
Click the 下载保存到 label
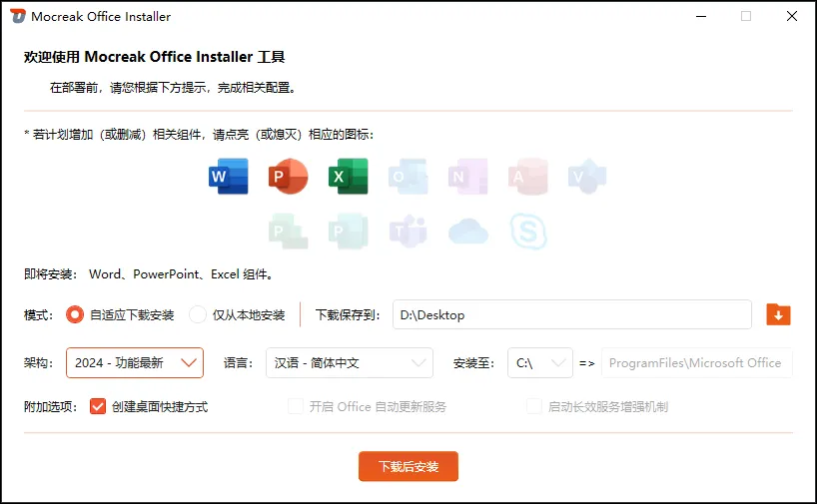[x=348, y=315]
